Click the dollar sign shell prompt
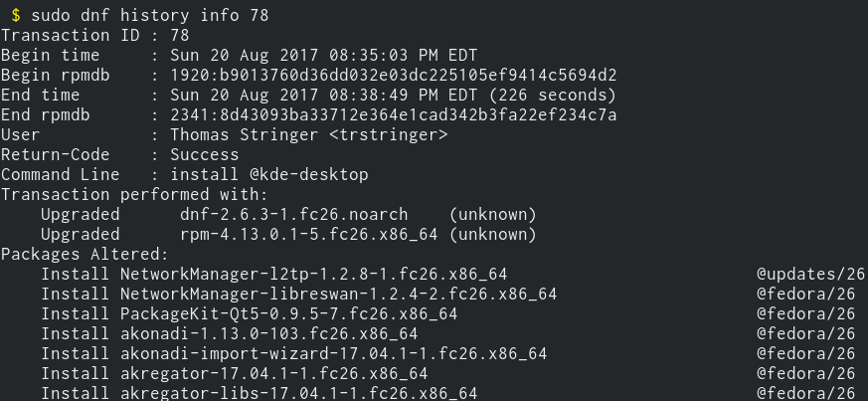 [x=16, y=16]
